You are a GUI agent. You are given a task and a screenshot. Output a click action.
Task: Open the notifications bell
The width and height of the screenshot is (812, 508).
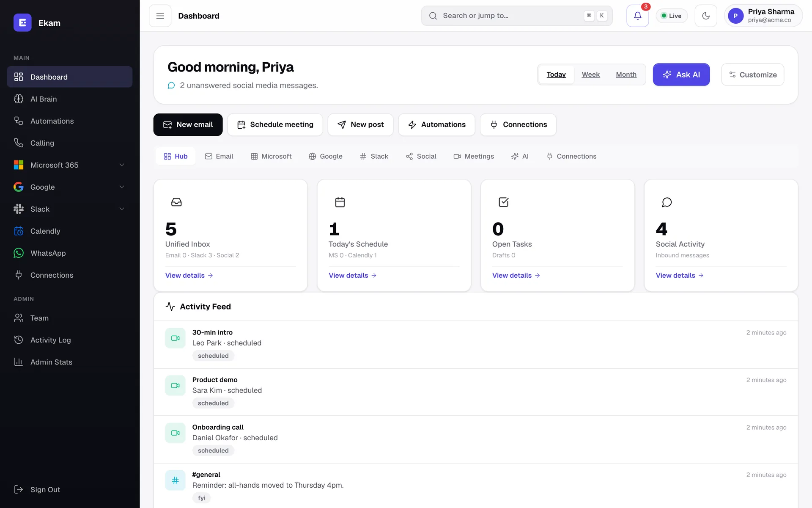(x=637, y=16)
